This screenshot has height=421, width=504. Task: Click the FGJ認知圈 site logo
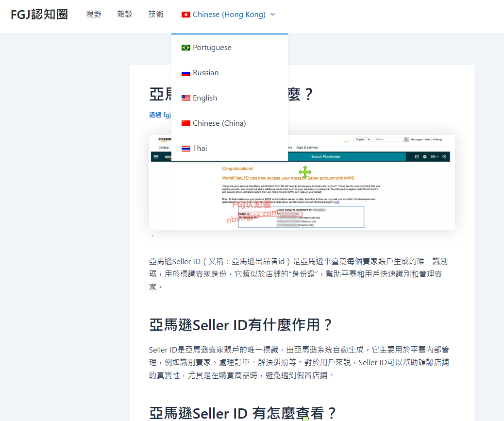point(39,15)
